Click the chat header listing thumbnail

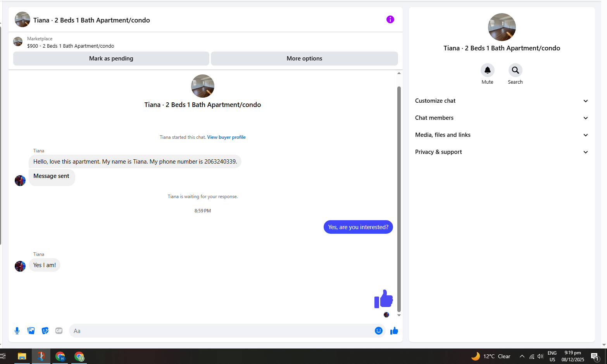coord(22,19)
